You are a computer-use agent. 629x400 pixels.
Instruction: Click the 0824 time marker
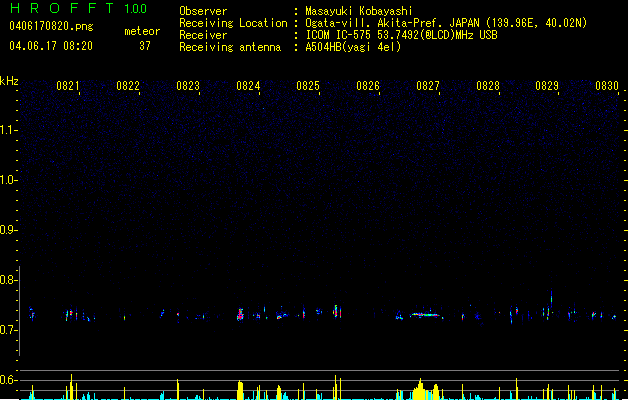click(248, 86)
